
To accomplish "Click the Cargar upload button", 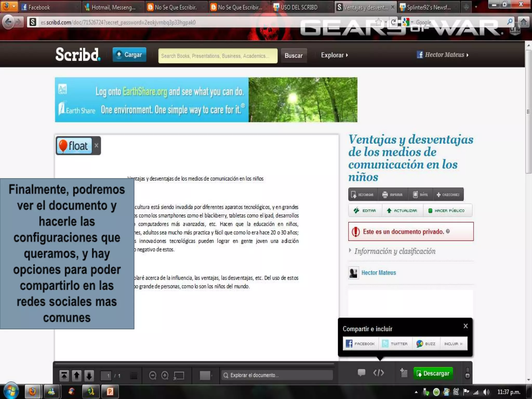I will (129, 55).
